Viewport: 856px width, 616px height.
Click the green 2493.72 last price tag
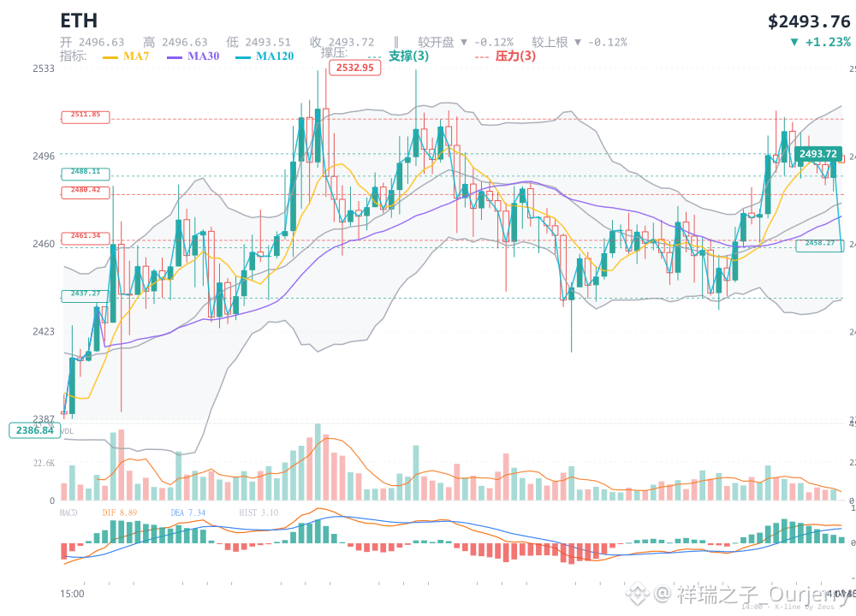point(817,154)
